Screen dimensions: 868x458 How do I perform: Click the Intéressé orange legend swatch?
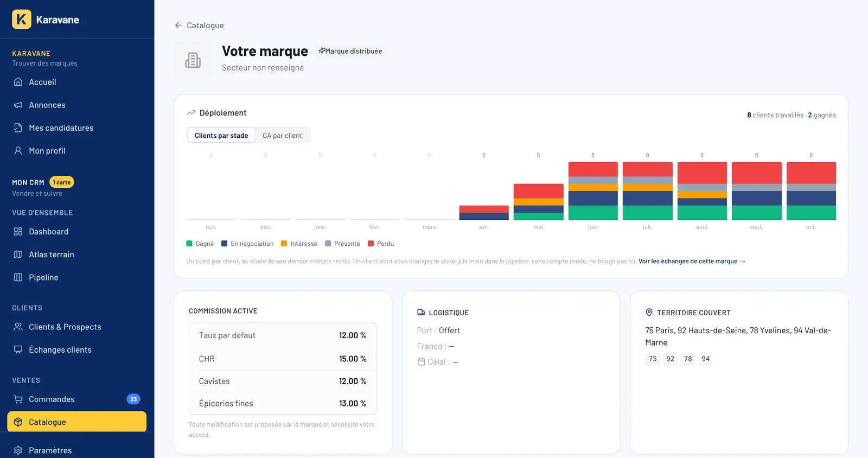click(x=284, y=244)
